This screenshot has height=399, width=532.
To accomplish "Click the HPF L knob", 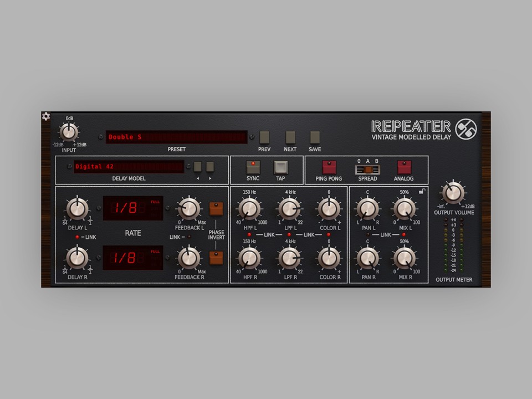I will [x=249, y=209].
